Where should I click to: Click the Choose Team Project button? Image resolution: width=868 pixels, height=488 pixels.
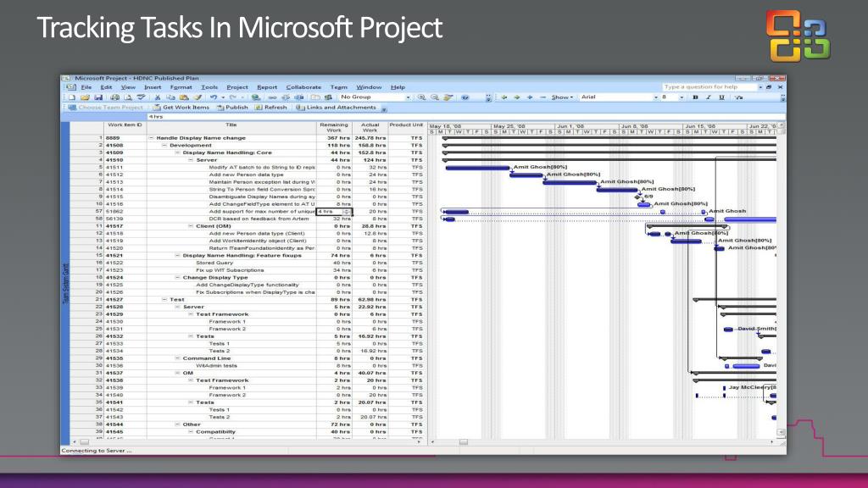(106, 108)
